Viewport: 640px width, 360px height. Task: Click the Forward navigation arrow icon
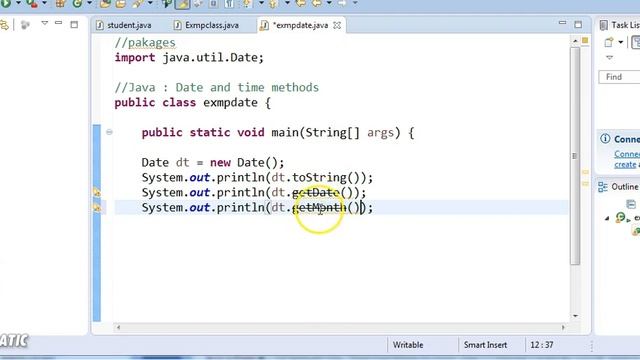pyautogui.click(x=342, y=4)
